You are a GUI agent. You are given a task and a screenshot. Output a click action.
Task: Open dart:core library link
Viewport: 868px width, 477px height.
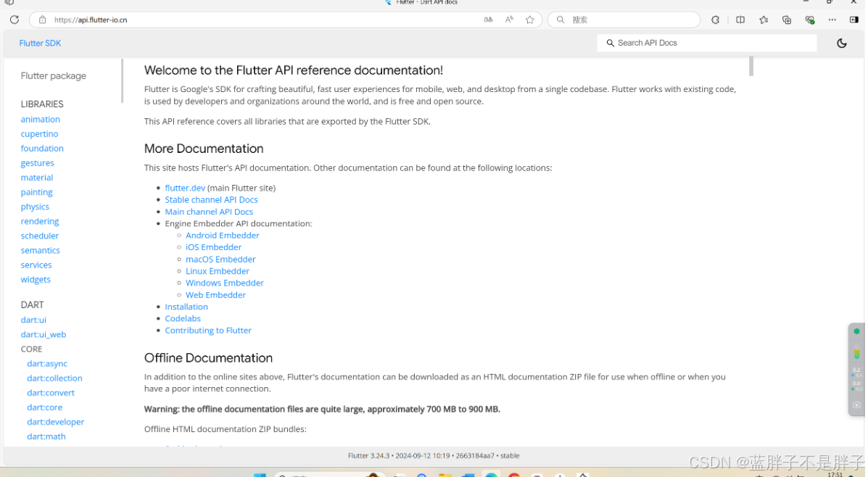pyautogui.click(x=44, y=407)
